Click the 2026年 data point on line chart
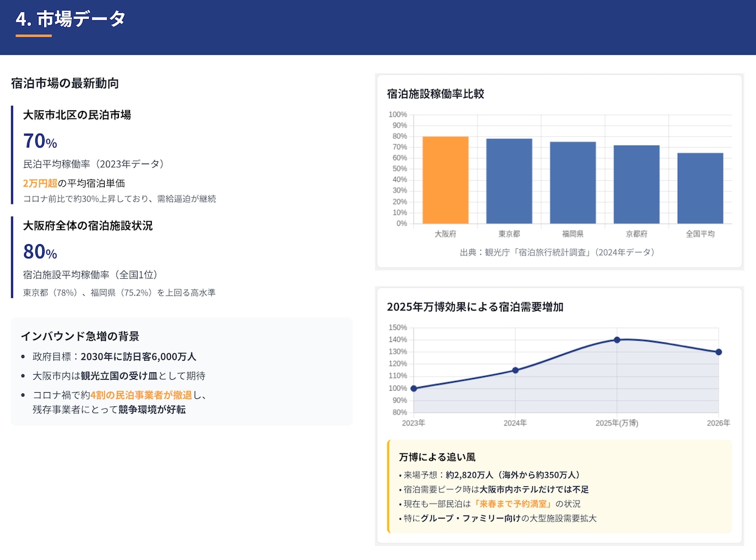Screen dimensions: 756x560 [719, 352]
